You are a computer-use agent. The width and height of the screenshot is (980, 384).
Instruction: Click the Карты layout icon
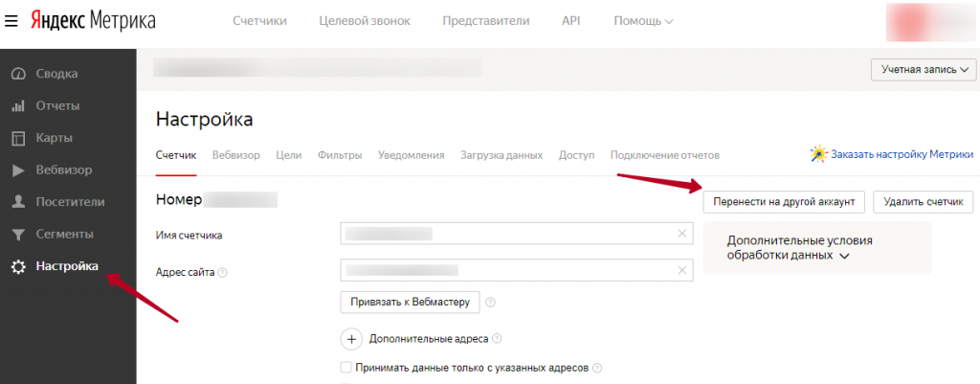pyautogui.click(x=18, y=138)
